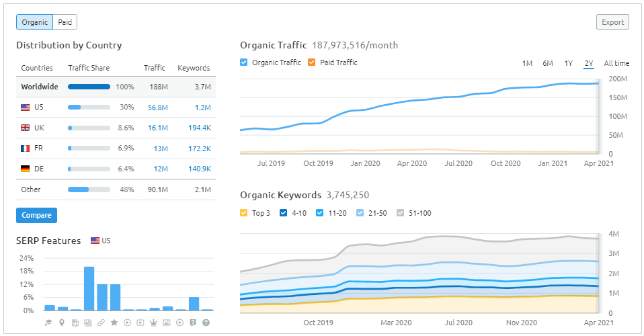Image resolution: width=644 pixels, height=336 pixels.
Task: Click the SERP bar above the star icon
Action: coord(116,298)
